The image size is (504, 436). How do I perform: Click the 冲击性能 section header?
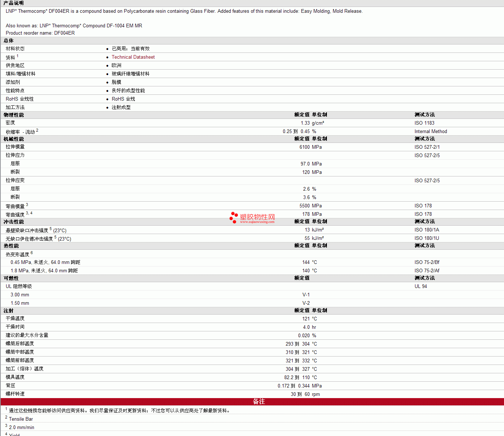[x=13, y=222]
